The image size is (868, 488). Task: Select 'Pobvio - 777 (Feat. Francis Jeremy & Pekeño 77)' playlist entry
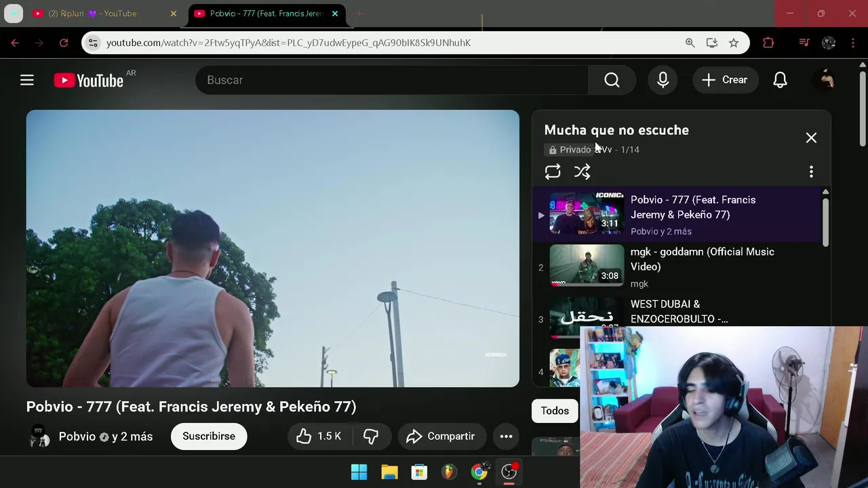pos(677,214)
